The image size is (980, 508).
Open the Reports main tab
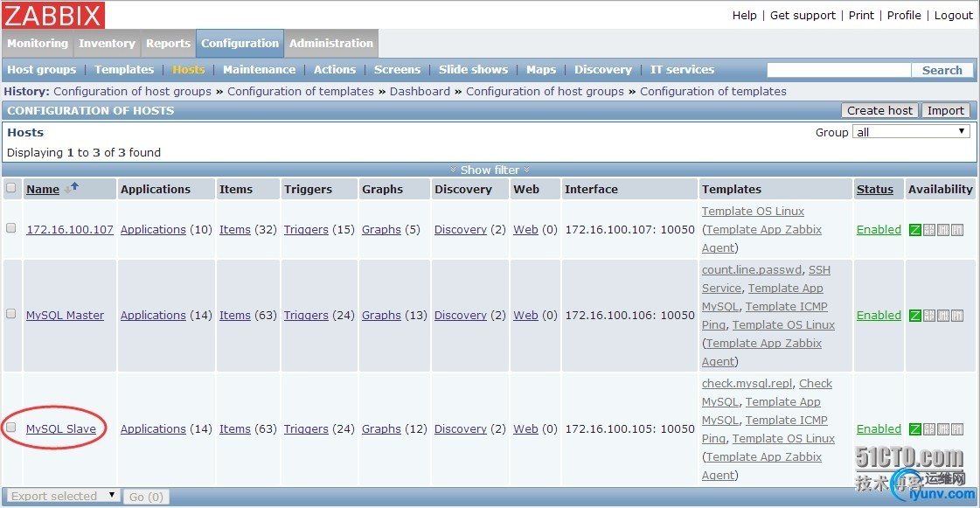pos(168,43)
